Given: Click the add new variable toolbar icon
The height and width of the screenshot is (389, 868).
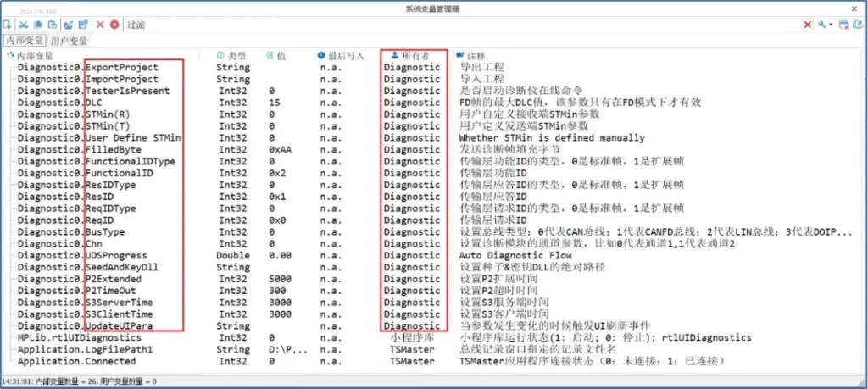Looking at the screenshot, I should pyautogui.click(x=8, y=25).
